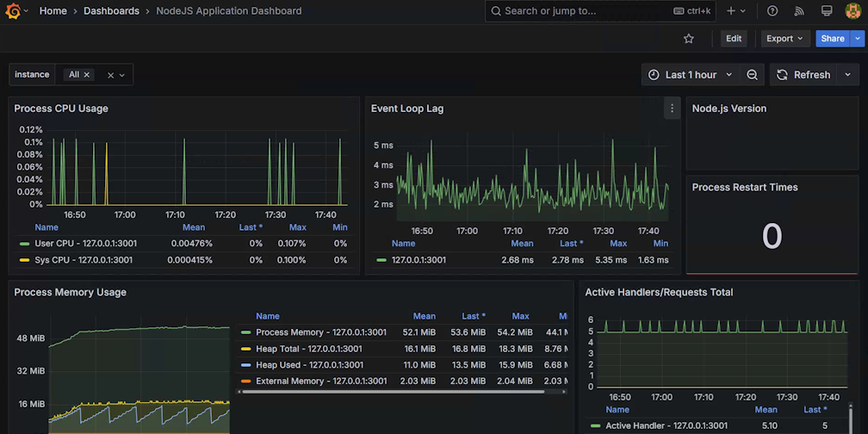Navigate to Dashboards breadcrumb
This screenshot has height=434, width=868.
coord(111,11)
